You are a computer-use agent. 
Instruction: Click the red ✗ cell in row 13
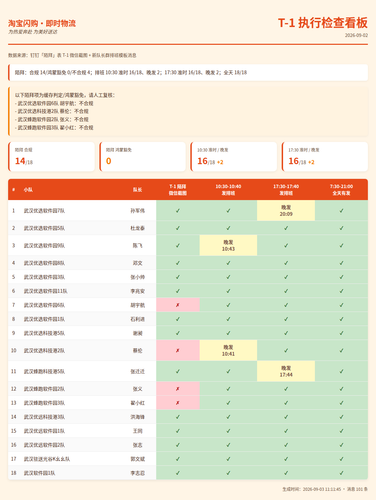tap(178, 403)
